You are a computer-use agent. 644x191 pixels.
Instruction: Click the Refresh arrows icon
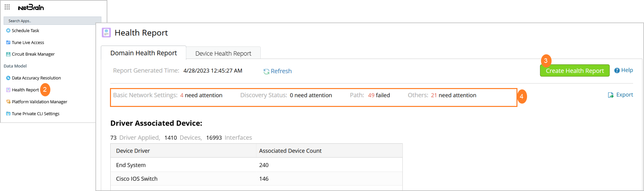(x=266, y=72)
